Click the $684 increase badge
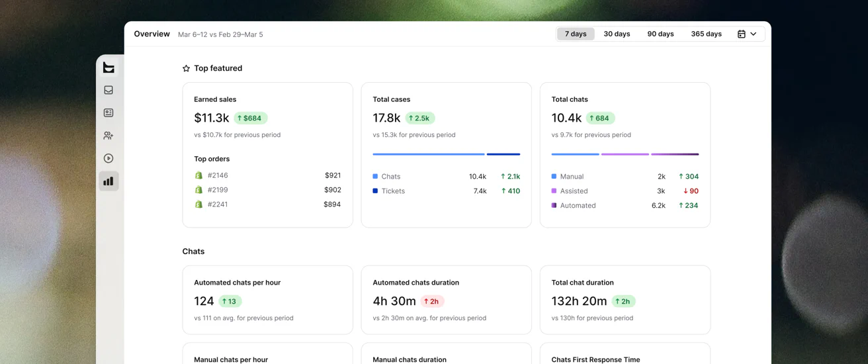The image size is (868, 364). pos(250,118)
